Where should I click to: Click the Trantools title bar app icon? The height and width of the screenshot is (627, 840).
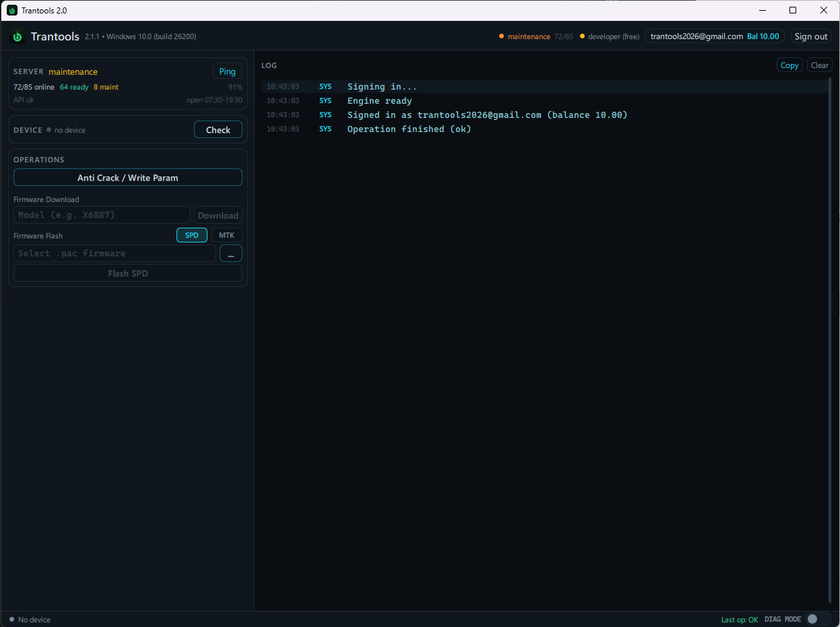12,10
